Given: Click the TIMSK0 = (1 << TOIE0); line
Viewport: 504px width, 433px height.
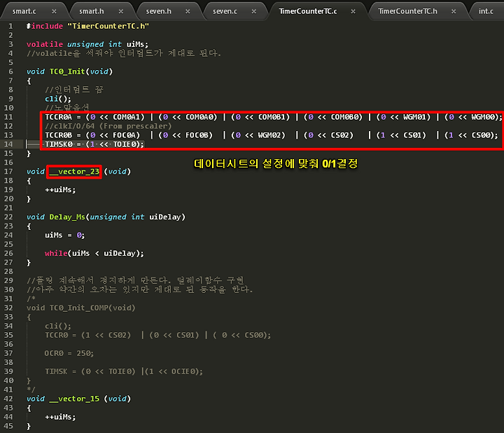Looking at the screenshot, I should tap(94, 144).
